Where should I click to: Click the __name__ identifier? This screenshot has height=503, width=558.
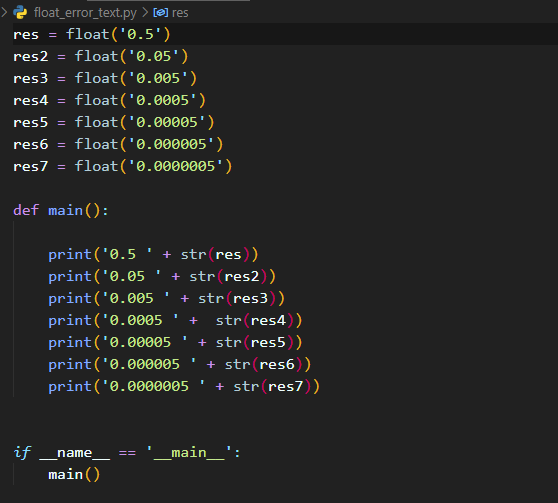point(74,453)
